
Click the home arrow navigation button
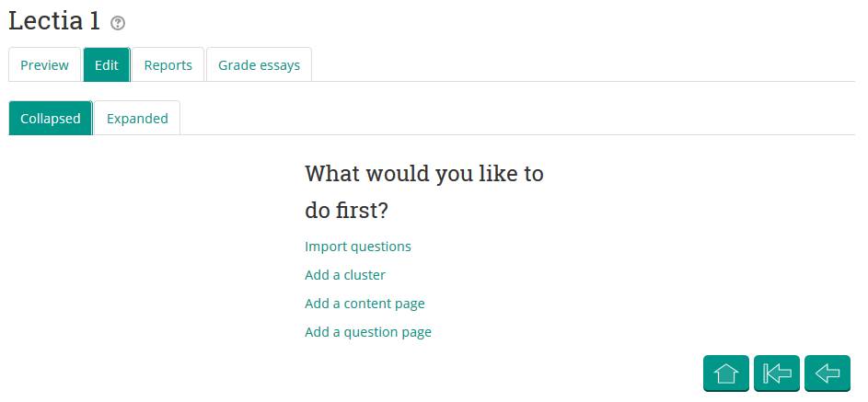[726, 373]
